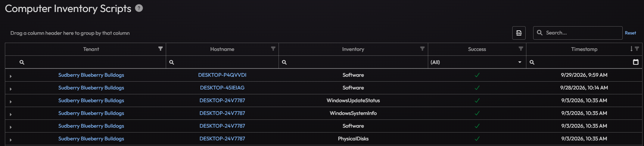Open Sudberry Blueberry Bulldogs tenant in first row
The height and width of the screenshot is (146, 644).
tap(91, 75)
